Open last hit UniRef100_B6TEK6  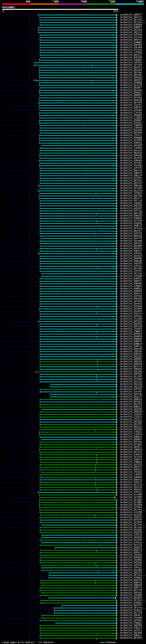(131, 638)
